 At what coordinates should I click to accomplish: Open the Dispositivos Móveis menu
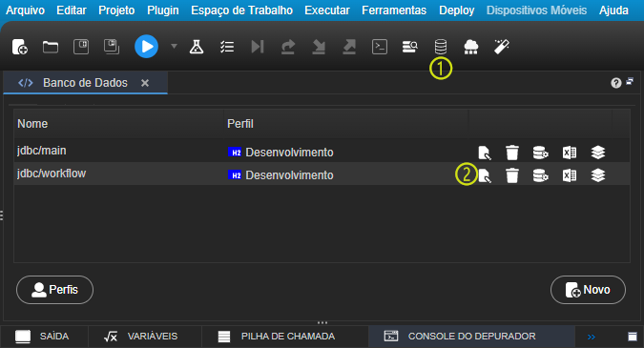coord(537,10)
